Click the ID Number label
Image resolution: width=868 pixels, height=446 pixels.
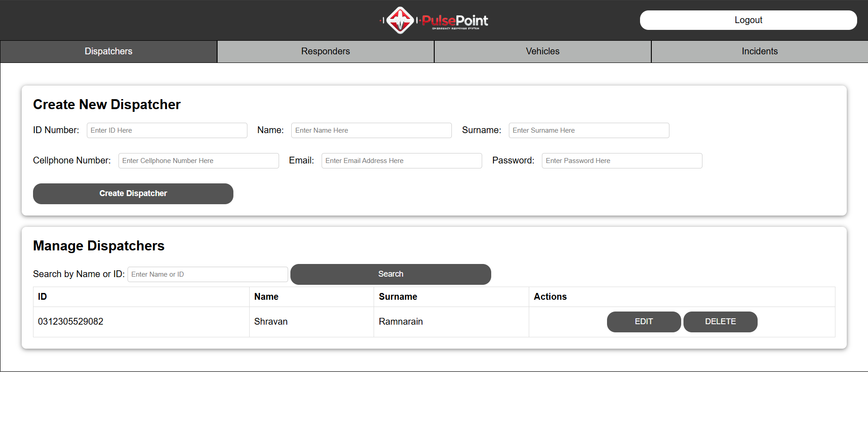56,130
